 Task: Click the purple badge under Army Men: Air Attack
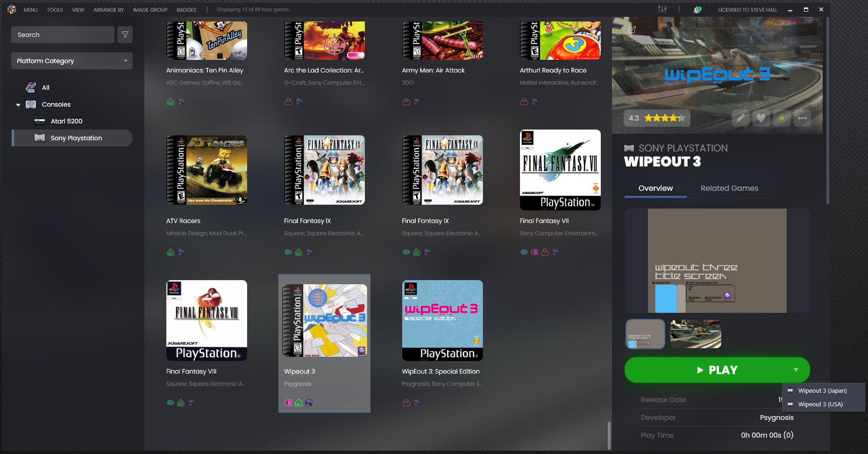tap(417, 101)
